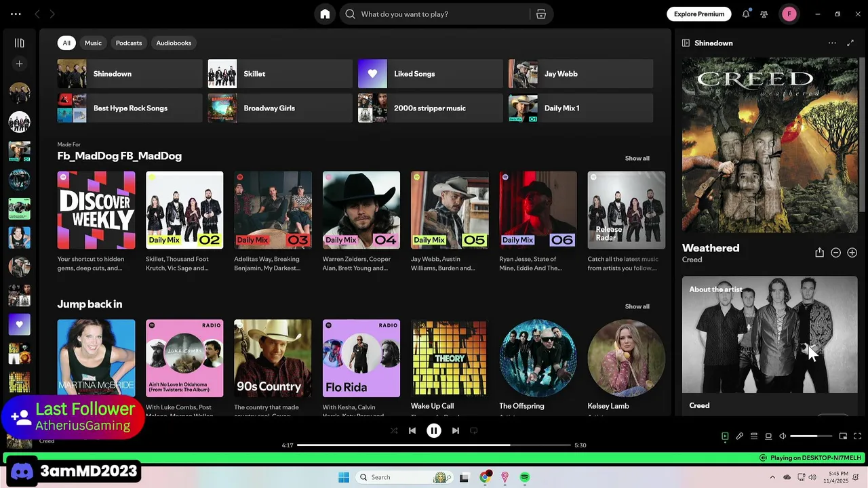Open Now Playing panel more options

coord(832,43)
